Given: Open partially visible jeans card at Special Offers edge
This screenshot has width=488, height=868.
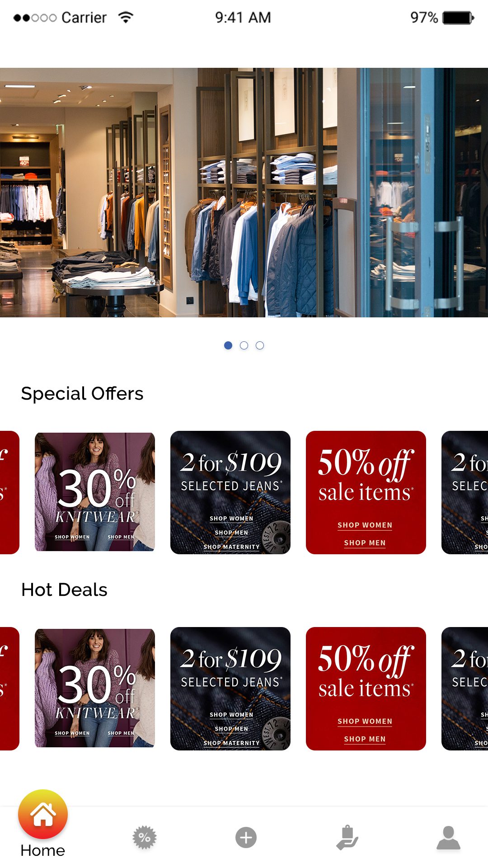Looking at the screenshot, I should coord(465,492).
